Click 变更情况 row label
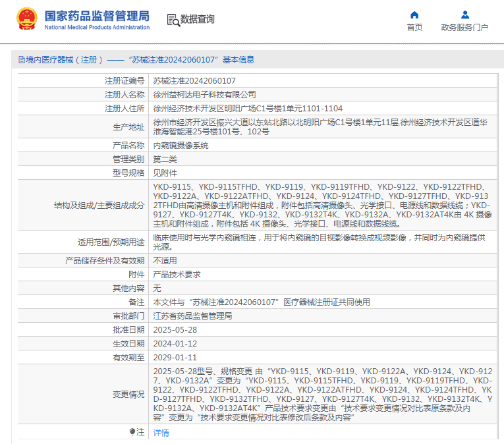504x444 pixels. (x=128, y=394)
